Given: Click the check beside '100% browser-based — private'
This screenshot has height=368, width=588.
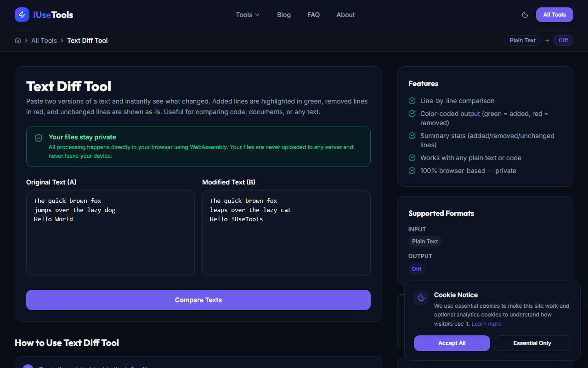Looking at the screenshot, I should coord(412,170).
